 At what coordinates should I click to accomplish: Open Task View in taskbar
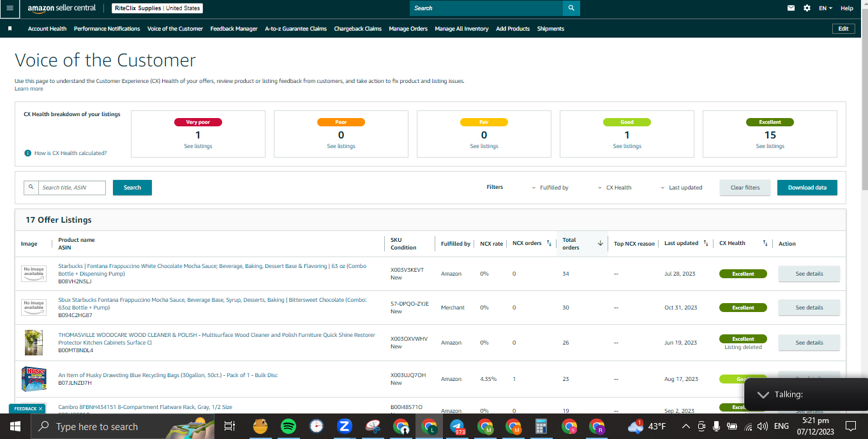(x=230, y=426)
